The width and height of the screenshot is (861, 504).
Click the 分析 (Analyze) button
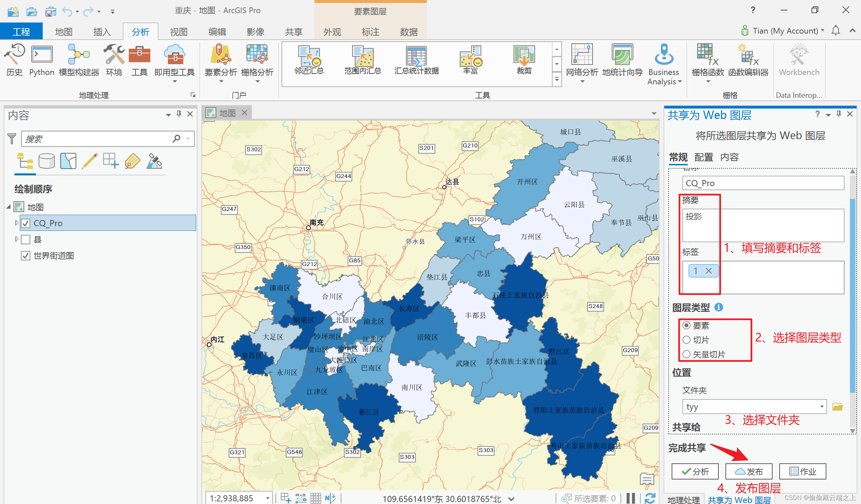pos(695,471)
